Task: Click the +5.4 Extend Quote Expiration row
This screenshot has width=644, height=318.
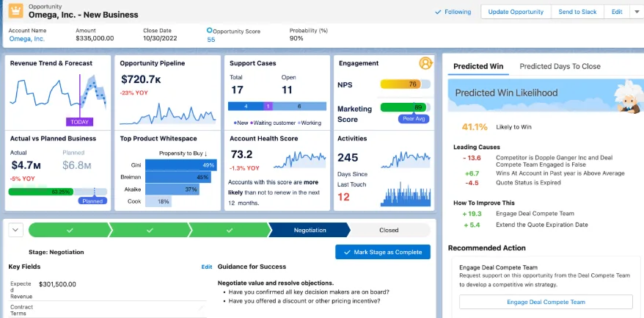Action: click(x=525, y=225)
